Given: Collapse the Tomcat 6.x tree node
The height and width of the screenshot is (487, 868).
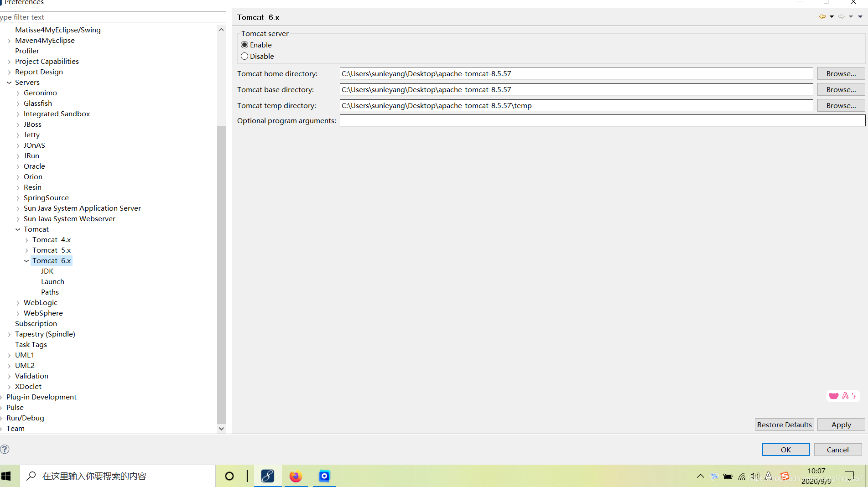Looking at the screenshot, I should pyautogui.click(x=26, y=261).
